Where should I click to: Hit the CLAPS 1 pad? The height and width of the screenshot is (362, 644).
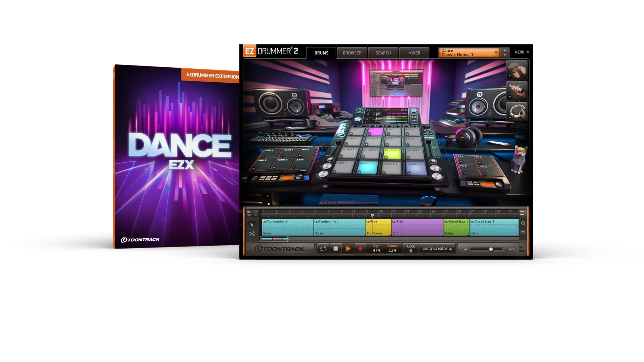tap(353, 142)
